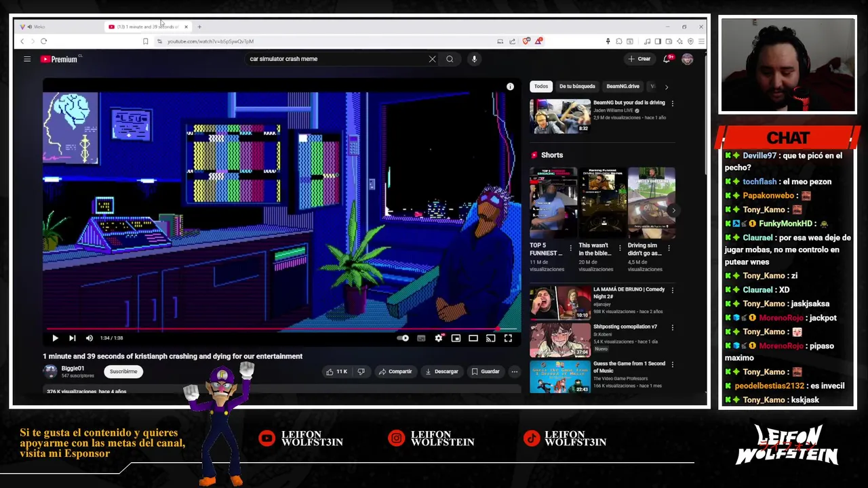The height and width of the screenshot is (488, 868).
Task: Click the magnifier search button
Action: 450,59
